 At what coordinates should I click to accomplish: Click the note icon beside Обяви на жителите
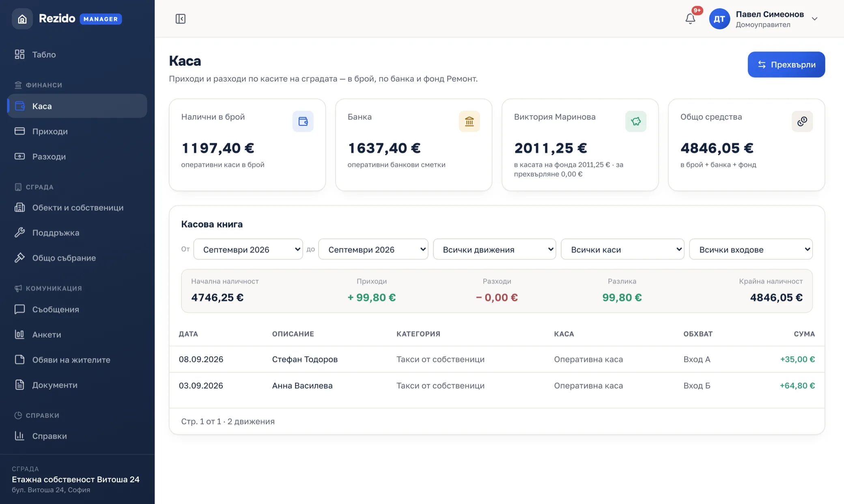click(x=19, y=360)
